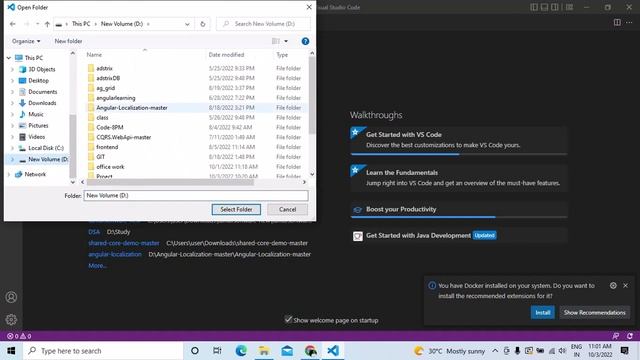This screenshot has width=640, height=360.
Task: Expand Network node in navigation tree
Action: coord(9,174)
